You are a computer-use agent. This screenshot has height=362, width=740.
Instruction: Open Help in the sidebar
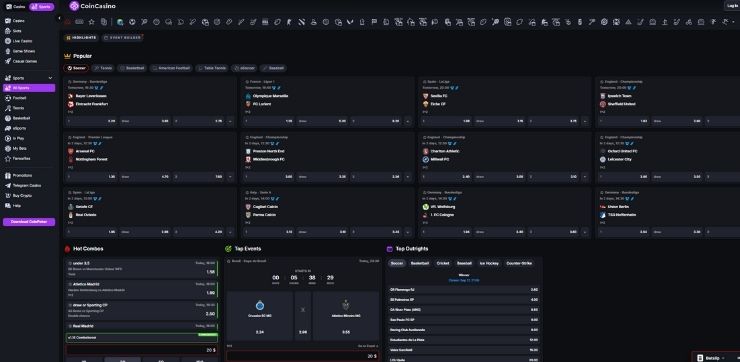point(17,206)
